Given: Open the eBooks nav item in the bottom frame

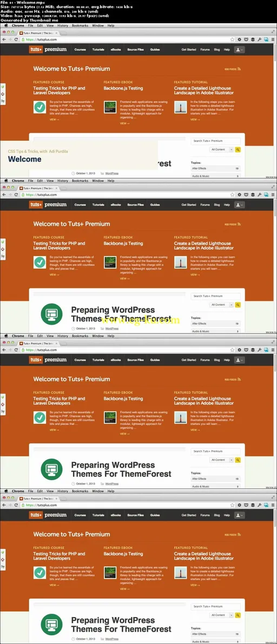Looking at the screenshot, I should pyautogui.click(x=116, y=515).
